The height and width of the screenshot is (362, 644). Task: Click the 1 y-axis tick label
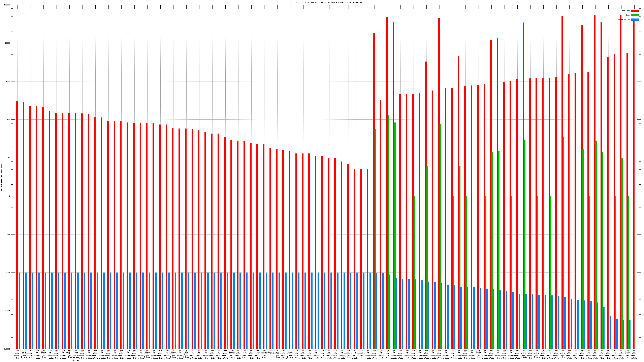click(x=9, y=196)
